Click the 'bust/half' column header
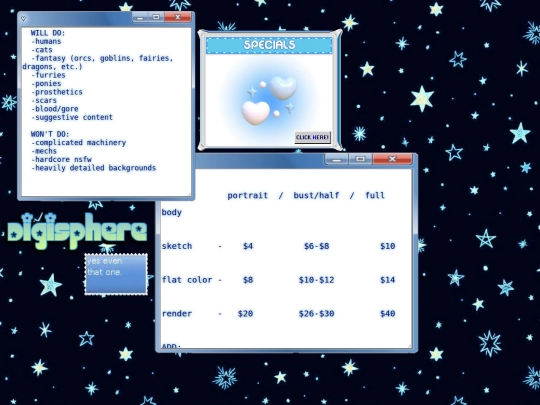The height and width of the screenshot is (405, 540). click(x=316, y=196)
